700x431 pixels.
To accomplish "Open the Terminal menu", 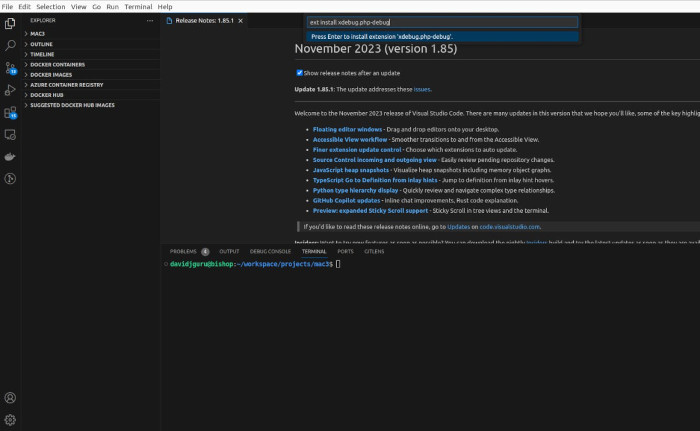I will [138, 7].
